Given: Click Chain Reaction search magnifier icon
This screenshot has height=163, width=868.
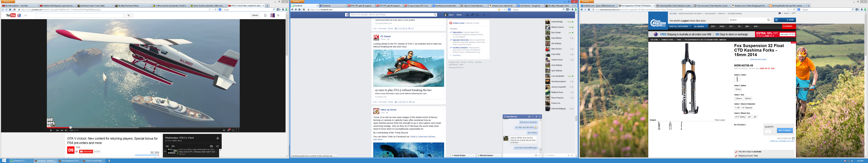Looking at the screenshot, I should 769,20.
